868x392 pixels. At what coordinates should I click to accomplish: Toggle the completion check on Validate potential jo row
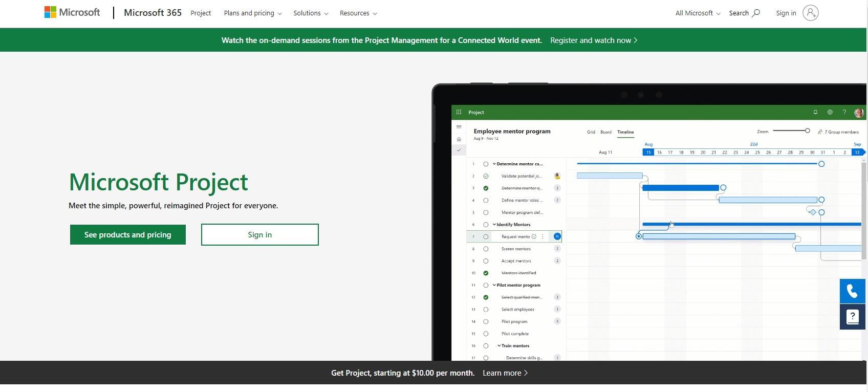[486, 176]
